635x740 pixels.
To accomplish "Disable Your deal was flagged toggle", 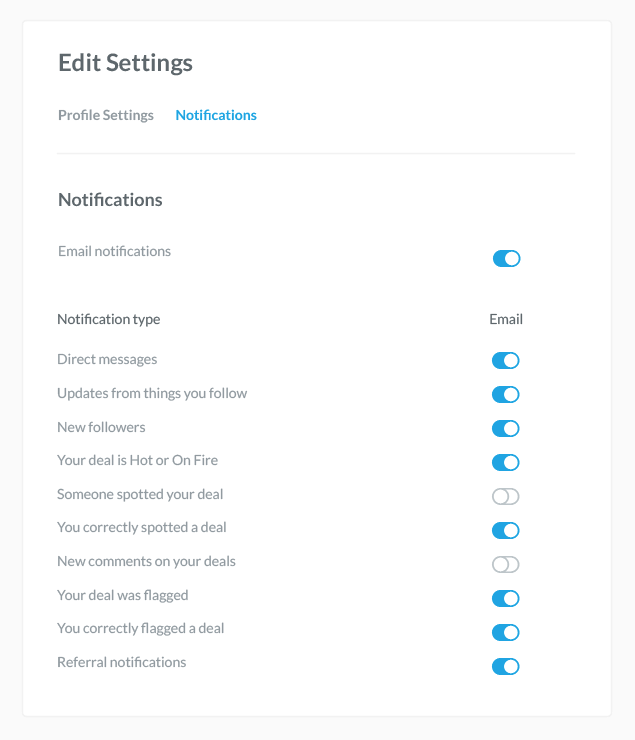I will point(505,598).
